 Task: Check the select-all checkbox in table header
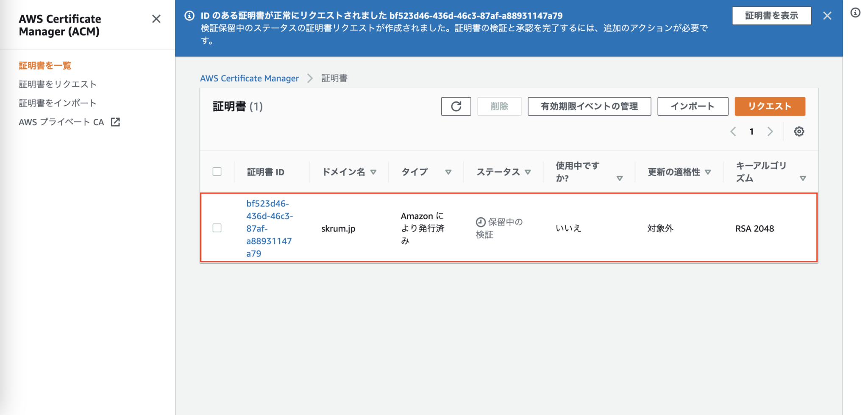click(x=217, y=171)
